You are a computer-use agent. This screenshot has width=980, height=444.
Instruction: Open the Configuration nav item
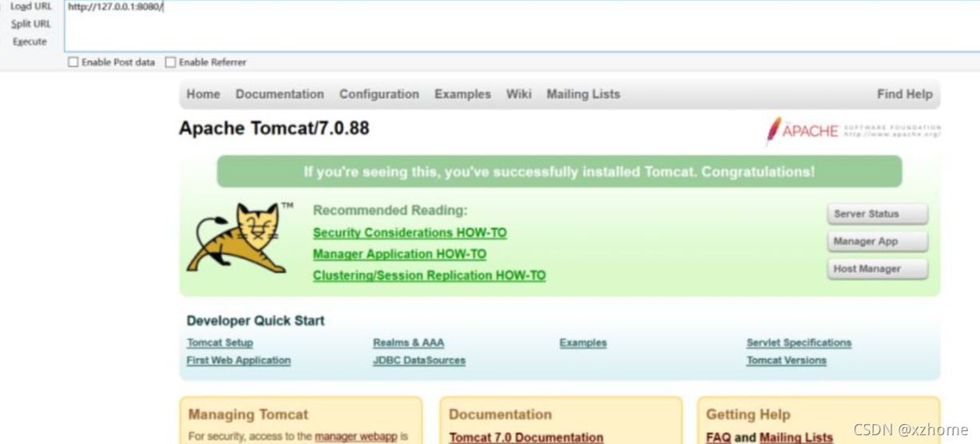point(379,94)
